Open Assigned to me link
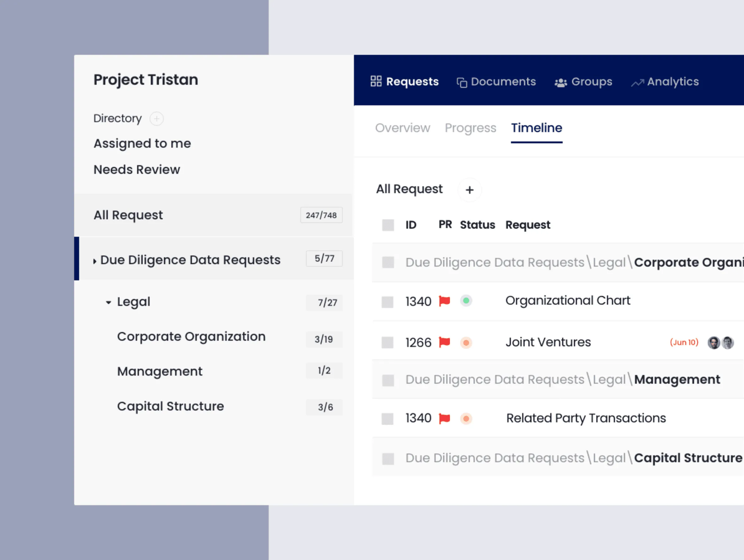This screenshot has height=560, width=744. (142, 144)
